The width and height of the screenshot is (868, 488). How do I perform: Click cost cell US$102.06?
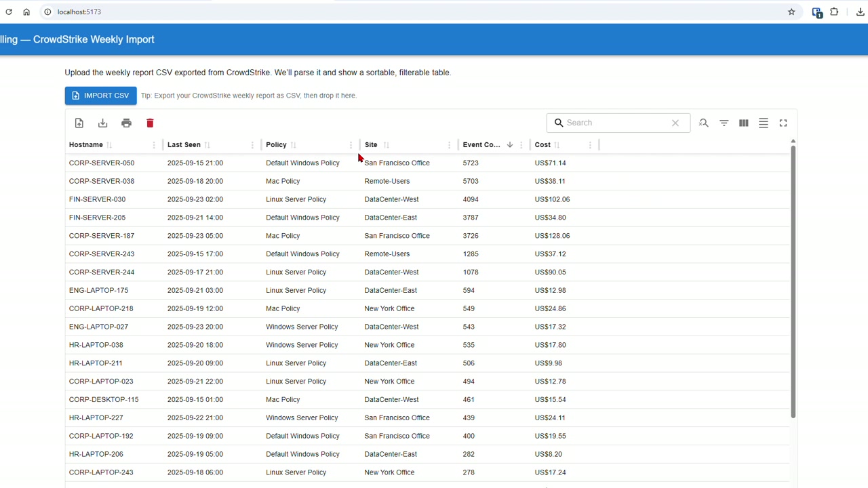pyautogui.click(x=552, y=199)
